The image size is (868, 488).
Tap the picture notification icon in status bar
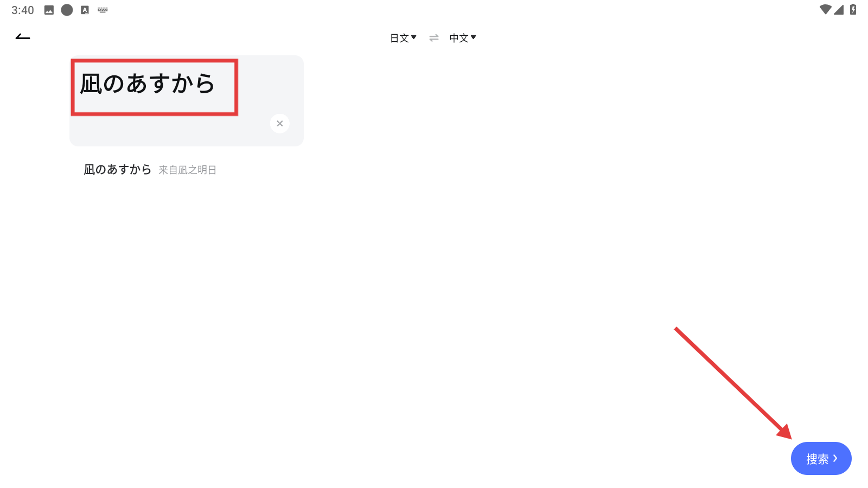click(x=49, y=10)
